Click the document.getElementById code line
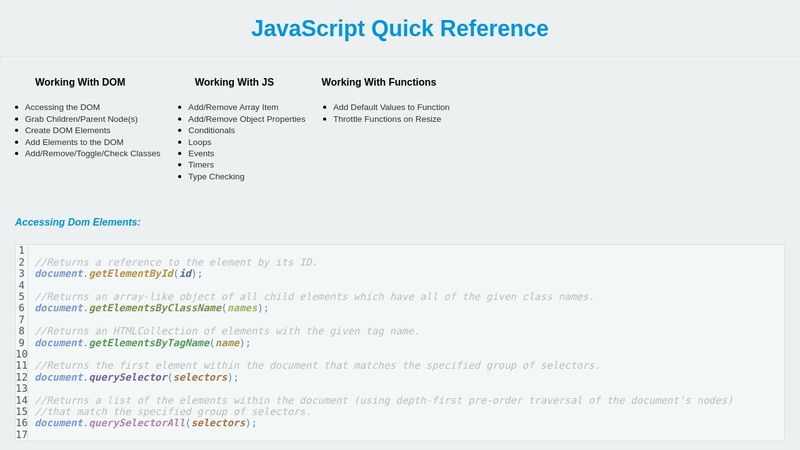The height and width of the screenshot is (450, 800). pos(118,273)
